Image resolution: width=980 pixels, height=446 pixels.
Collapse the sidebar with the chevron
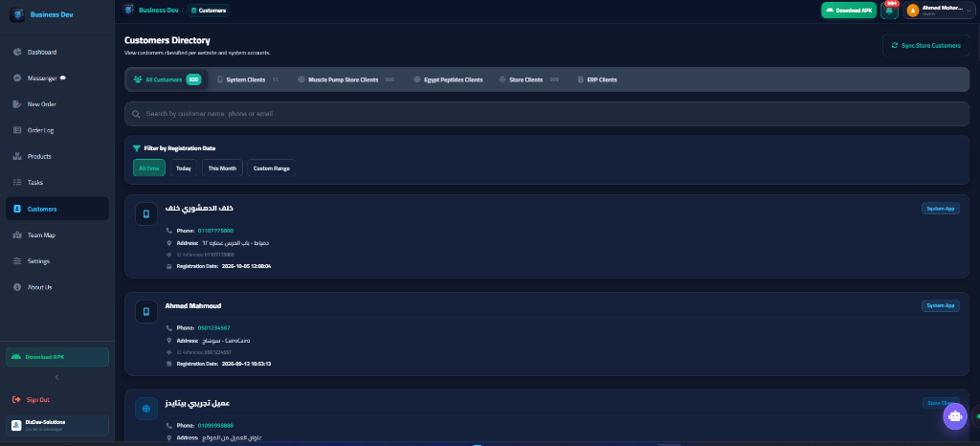click(57, 377)
